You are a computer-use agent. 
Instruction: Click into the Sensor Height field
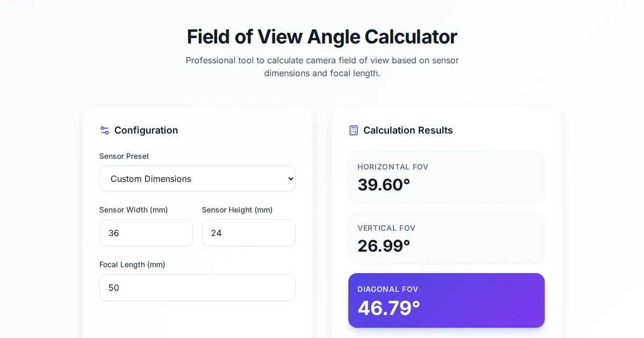(x=248, y=233)
